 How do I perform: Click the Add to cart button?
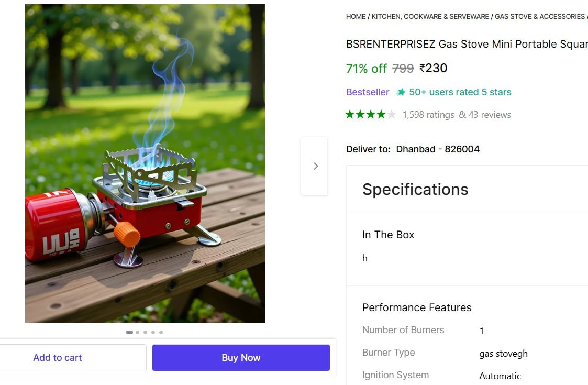pos(58,357)
